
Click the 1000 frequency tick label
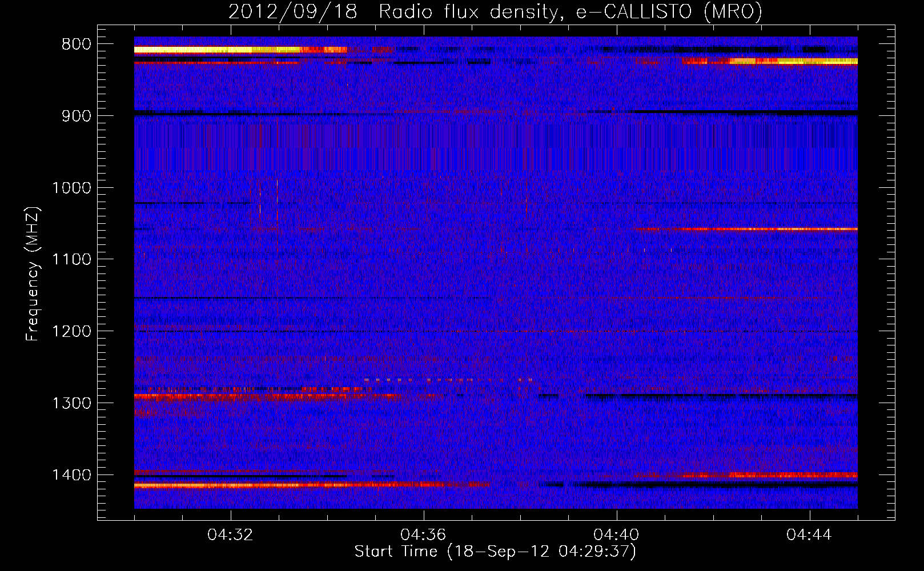point(71,188)
